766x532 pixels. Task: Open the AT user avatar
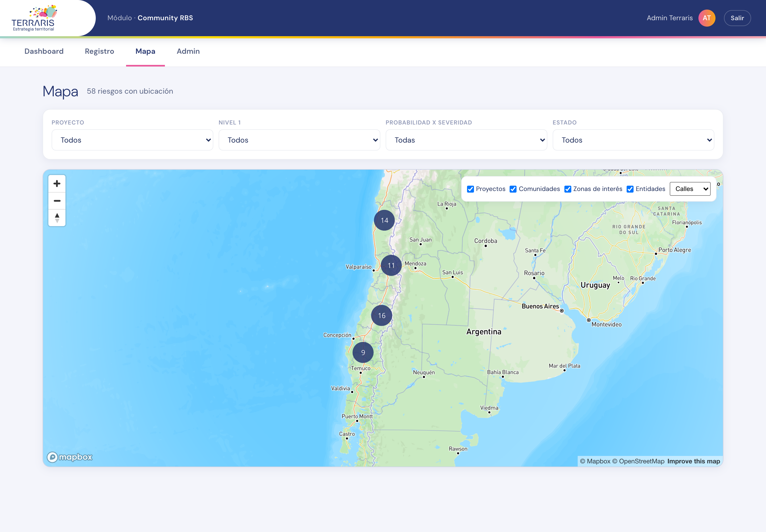(707, 18)
